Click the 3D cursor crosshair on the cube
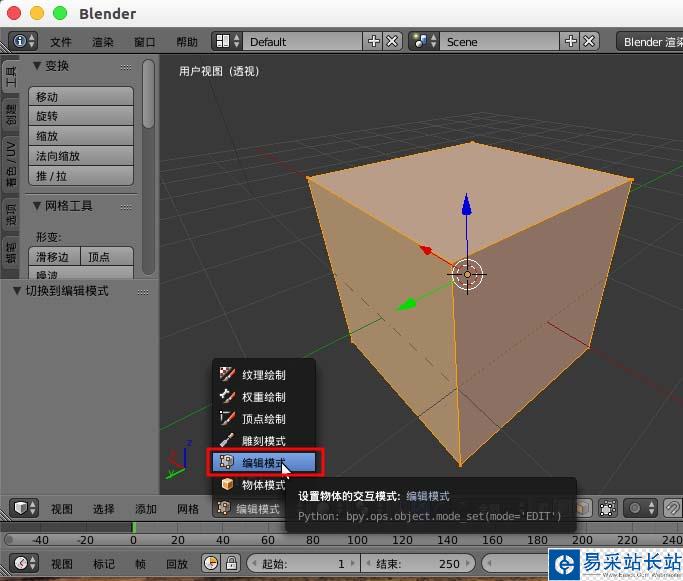The image size is (683, 581). pyautogui.click(x=467, y=274)
